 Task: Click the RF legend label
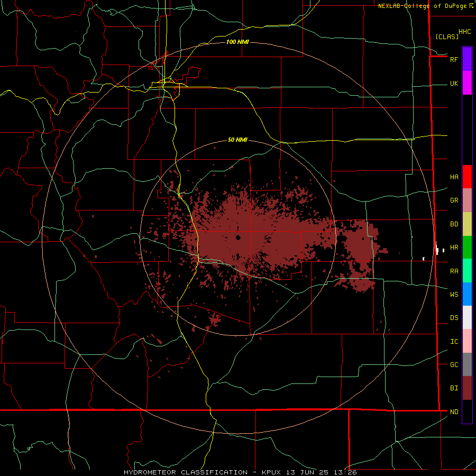pos(454,59)
